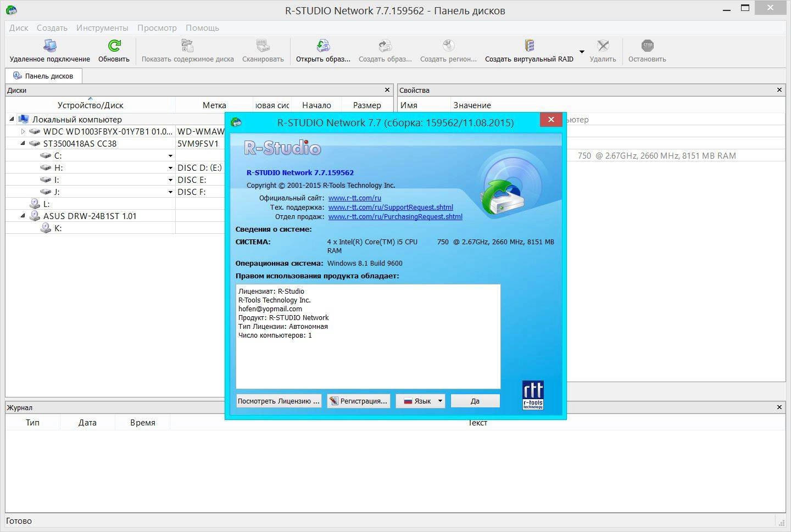Viewport: 791px width, 532px height.
Task: Open the Создать menu
Action: [52, 27]
